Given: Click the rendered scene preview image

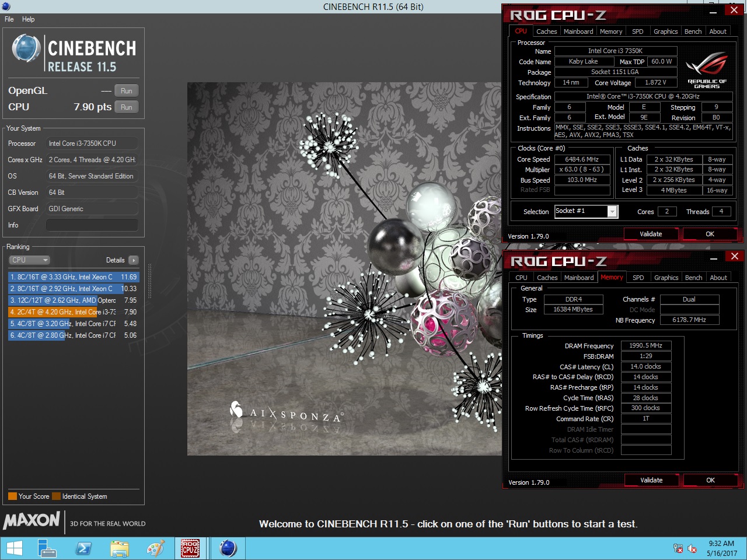Looking at the screenshot, I should coord(344,269).
